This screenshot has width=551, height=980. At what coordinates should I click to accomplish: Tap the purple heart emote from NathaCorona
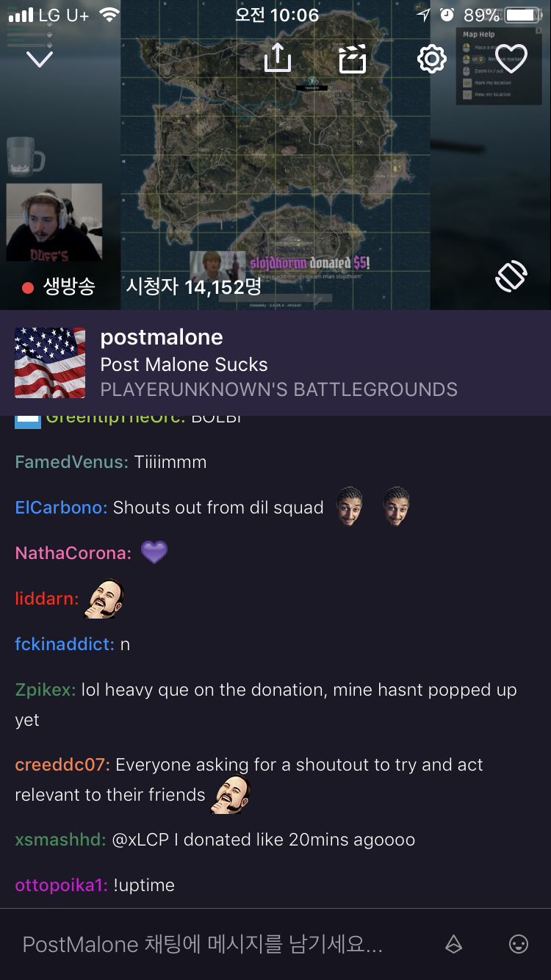[x=154, y=552]
